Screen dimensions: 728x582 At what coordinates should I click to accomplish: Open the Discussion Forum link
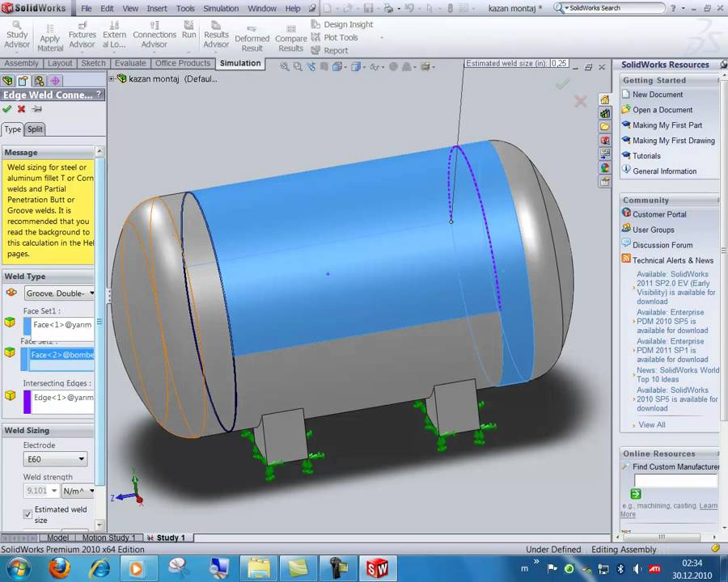coord(662,245)
